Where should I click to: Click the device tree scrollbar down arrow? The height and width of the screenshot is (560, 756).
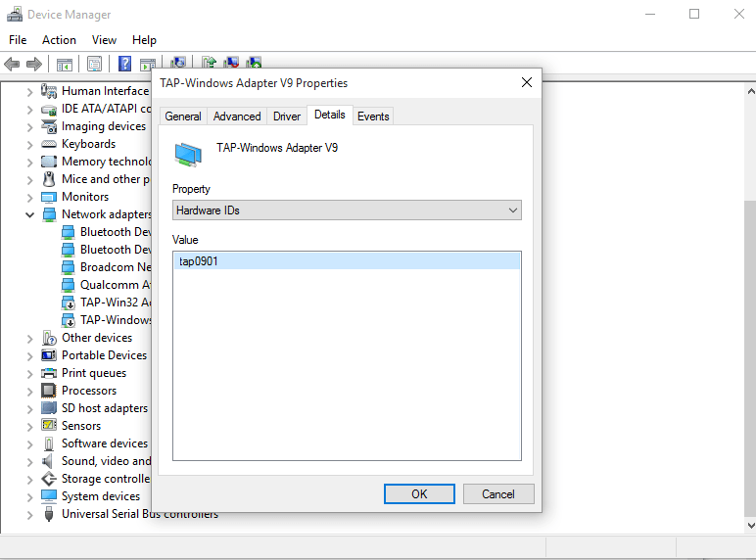751,526
